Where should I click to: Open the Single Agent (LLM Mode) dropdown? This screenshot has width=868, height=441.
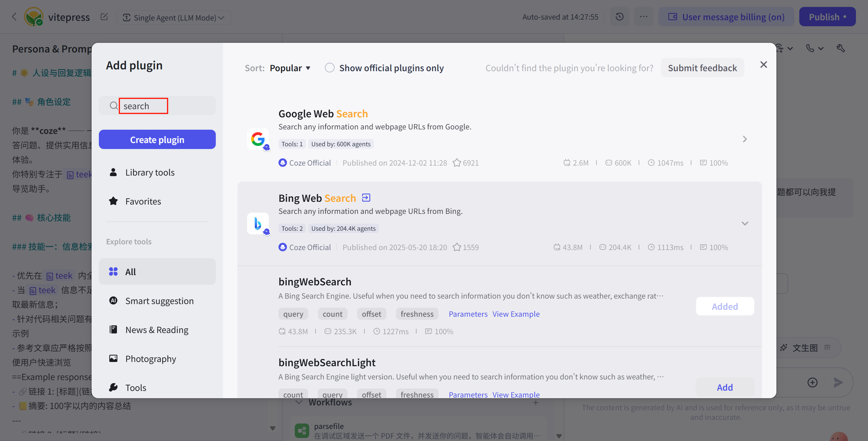tap(174, 17)
